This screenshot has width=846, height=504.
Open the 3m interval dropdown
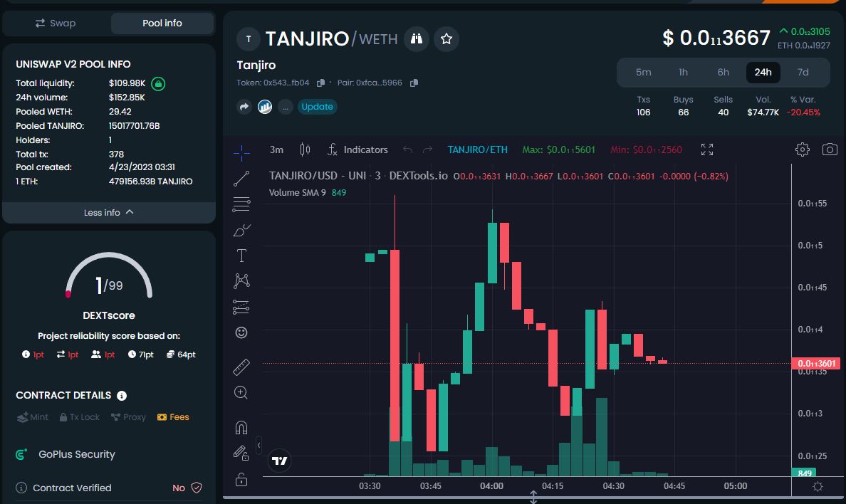click(276, 149)
